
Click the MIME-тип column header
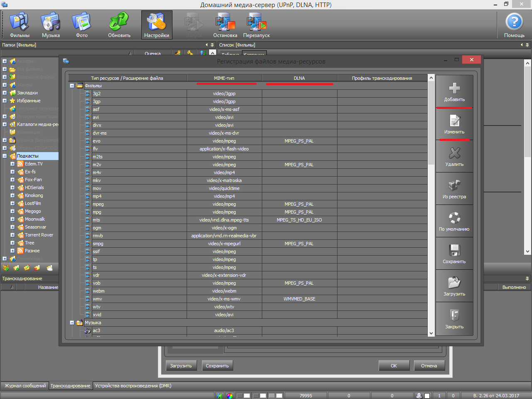coord(224,78)
